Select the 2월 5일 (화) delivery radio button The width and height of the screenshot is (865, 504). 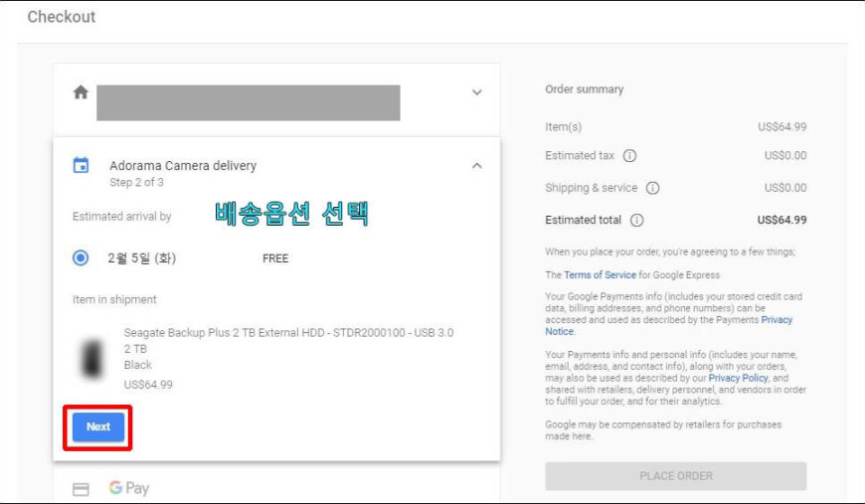point(81,257)
